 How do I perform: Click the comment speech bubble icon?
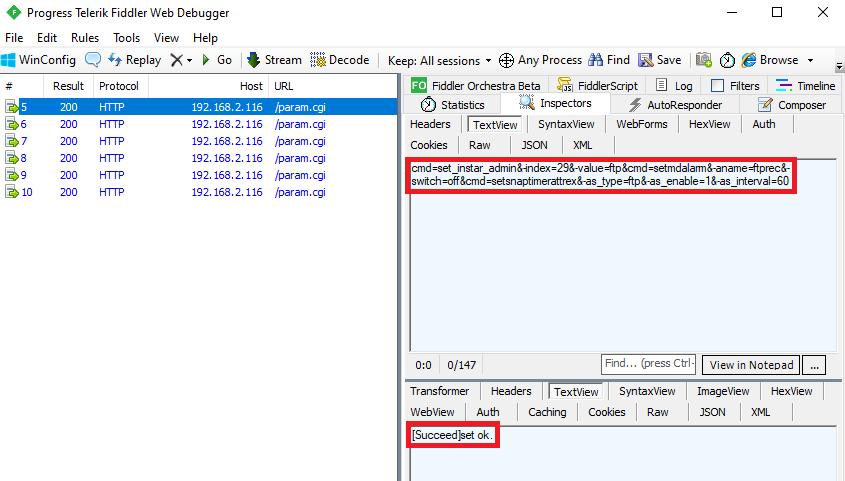pos(93,60)
